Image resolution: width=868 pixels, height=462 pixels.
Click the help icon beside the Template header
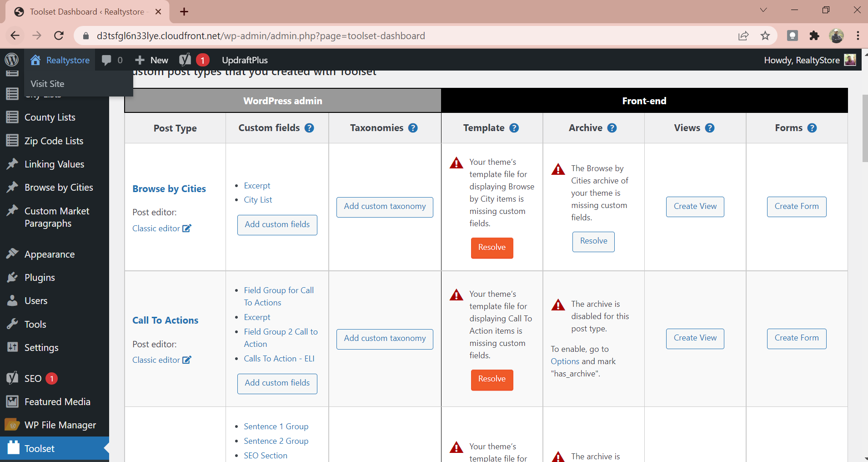[x=514, y=128]
